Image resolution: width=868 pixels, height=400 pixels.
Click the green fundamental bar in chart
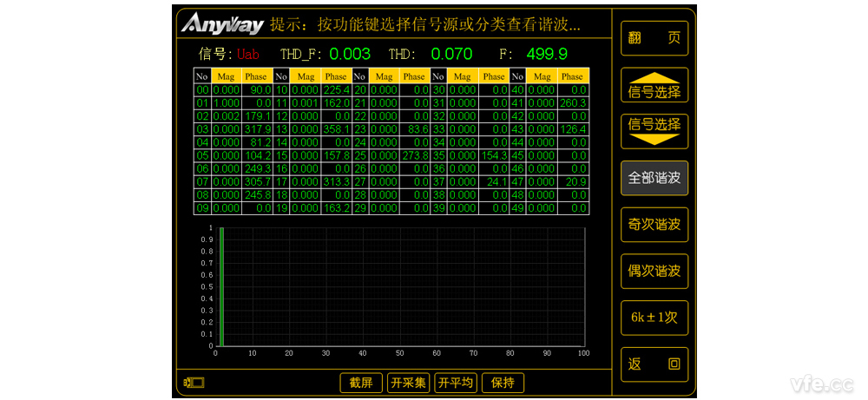pyautogui.click(x=221, y=286)
